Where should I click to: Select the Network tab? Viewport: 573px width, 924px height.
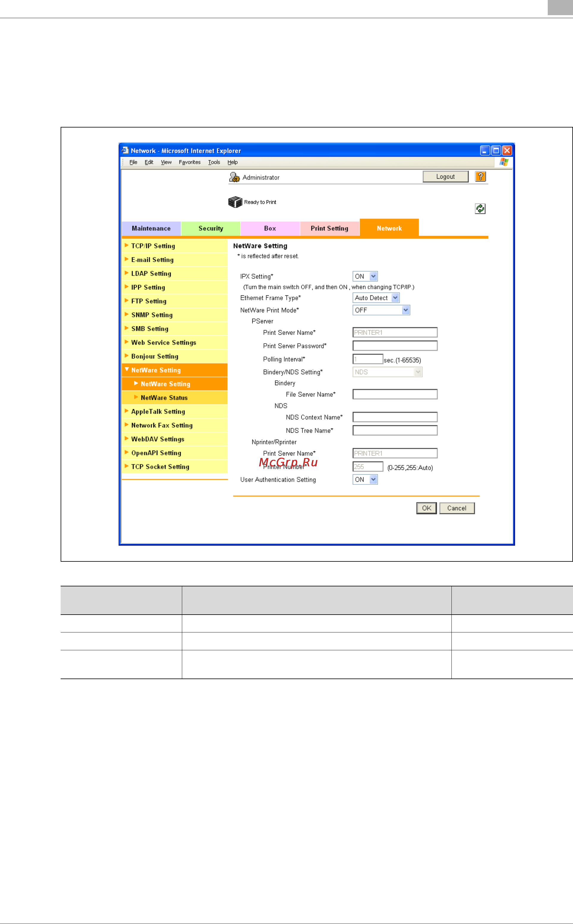point(389,228)
